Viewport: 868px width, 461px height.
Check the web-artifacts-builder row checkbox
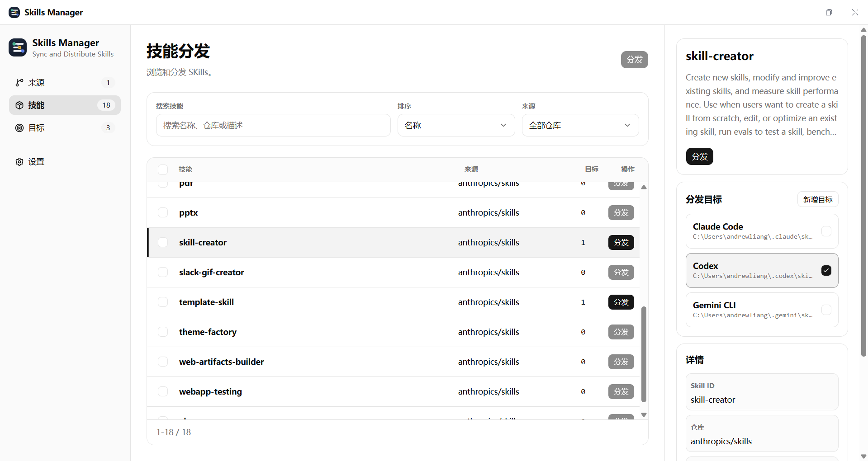(x=163, y=362)
